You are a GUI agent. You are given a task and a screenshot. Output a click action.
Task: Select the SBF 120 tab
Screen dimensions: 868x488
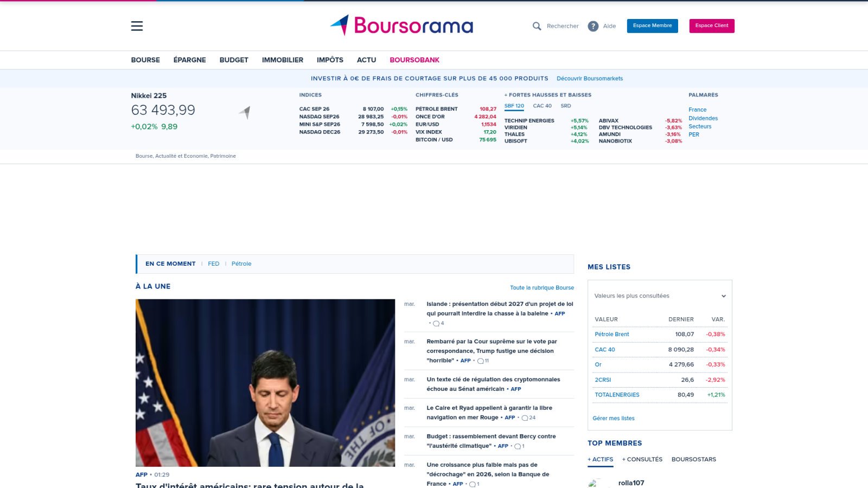coord(514,106)
